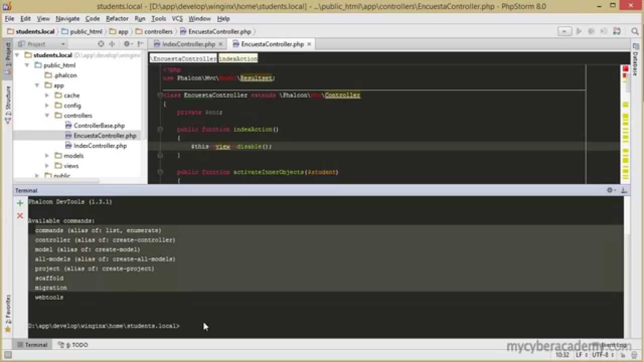
Task: Click the Debug bug icon in toolbar
Action: tap(590, 31)
